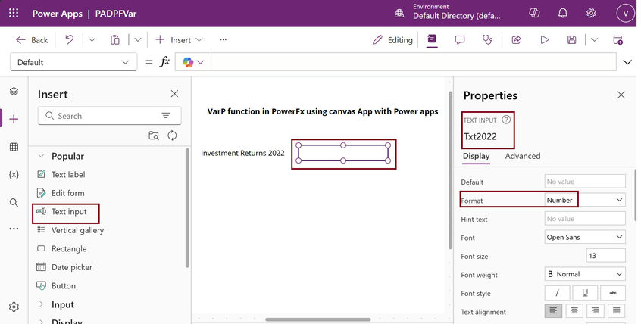
Task: Open search filter icon
Action: [x=166, y=116]
